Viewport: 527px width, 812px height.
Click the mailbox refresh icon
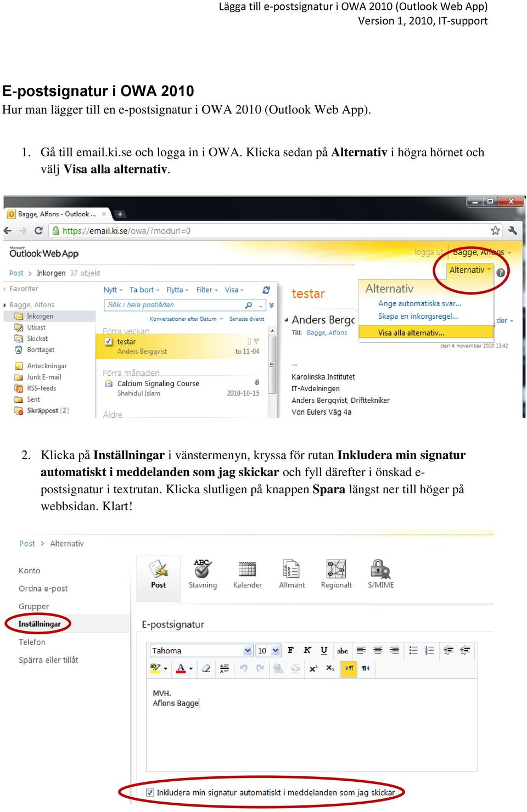(x=266, y=290)
